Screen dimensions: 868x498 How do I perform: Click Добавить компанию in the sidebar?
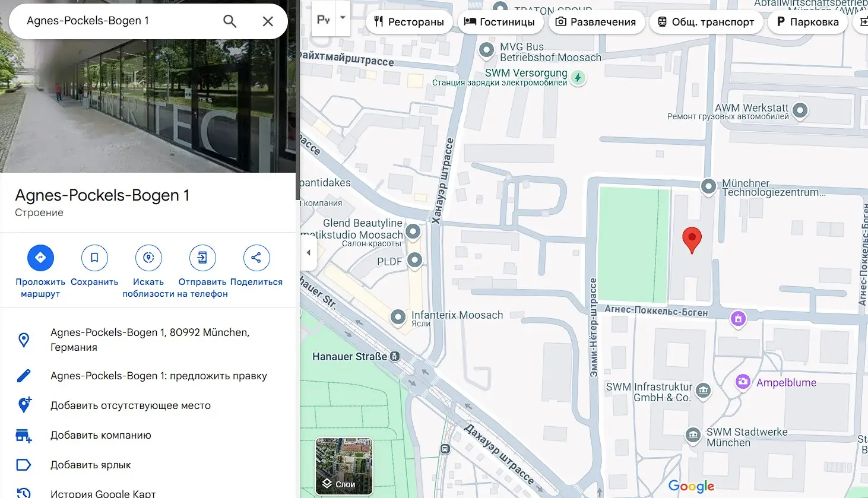pyautogui.click(x=100, y=435)
